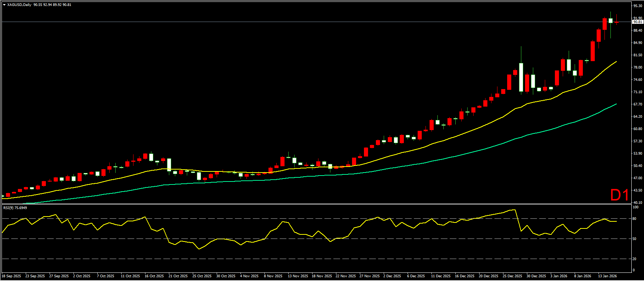Screen dimensions: 644x281
Task: Click the white candle near 21 Oct 2025
Action: coord(169,164)
